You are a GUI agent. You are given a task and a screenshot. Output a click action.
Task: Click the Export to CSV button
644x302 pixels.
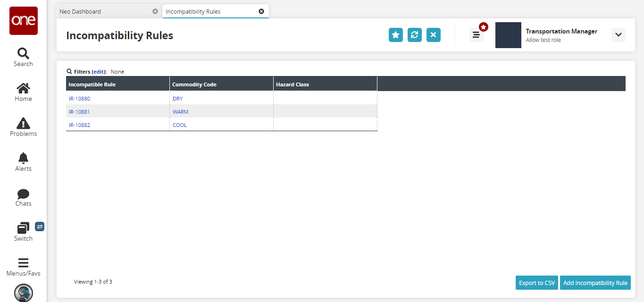(537, 283)
